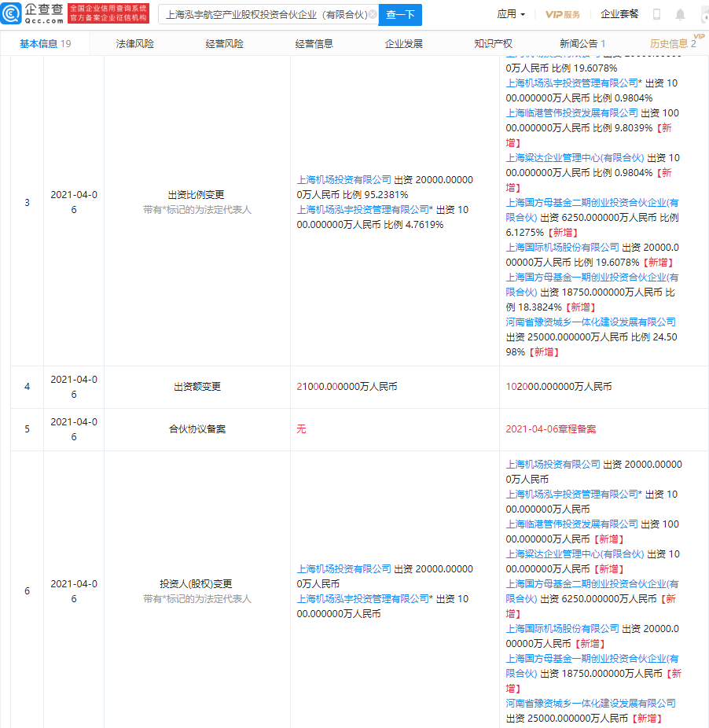
Task: Open 上海国方母基金一期 link in row 6
Action: pyautogui.click(x=592, y=666)
